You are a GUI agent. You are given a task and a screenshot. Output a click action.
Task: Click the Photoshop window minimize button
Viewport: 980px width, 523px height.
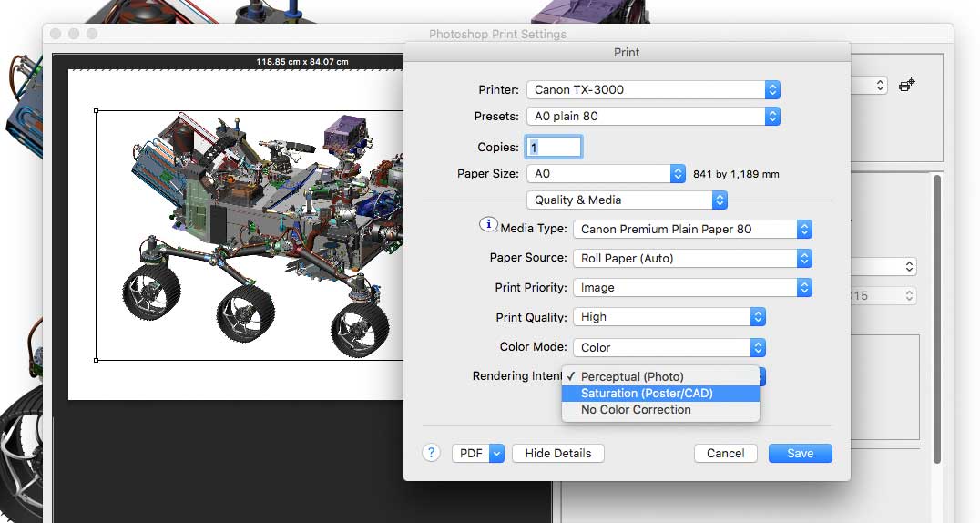pyautogui.click(x=74, y=34)
